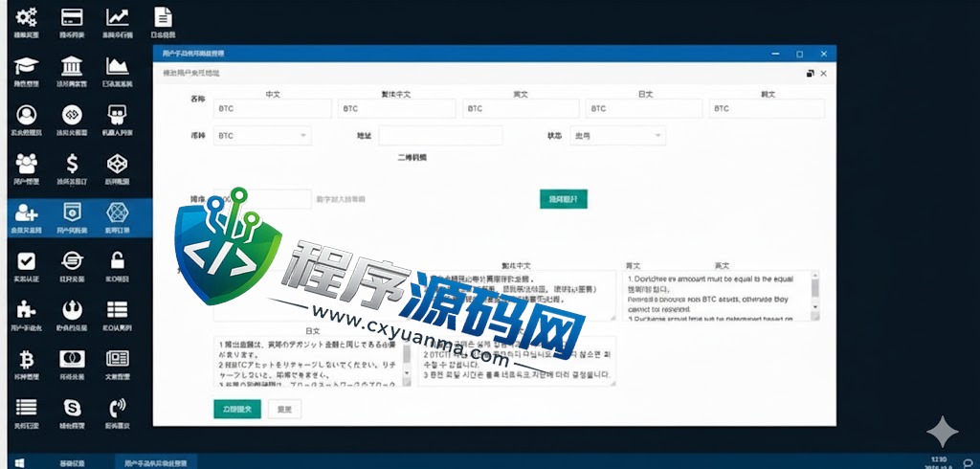
Task: Switch to the highlighted taskbar tab
Action: click(x=155, y=462)
